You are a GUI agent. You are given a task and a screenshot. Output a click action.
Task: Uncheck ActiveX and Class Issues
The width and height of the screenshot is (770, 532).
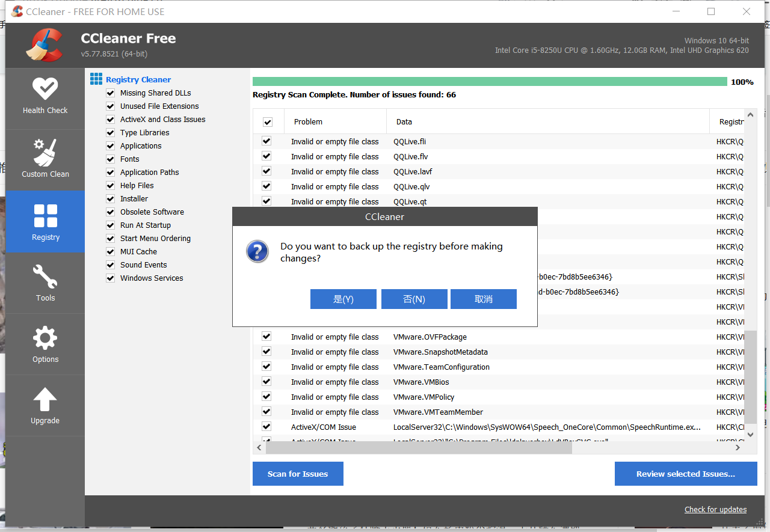[110, 120]
